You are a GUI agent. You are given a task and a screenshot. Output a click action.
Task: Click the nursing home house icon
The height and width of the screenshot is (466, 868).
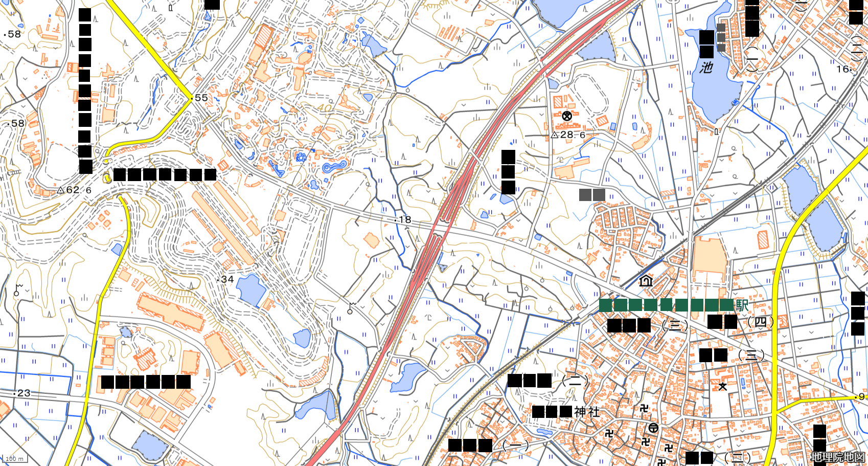tap(646, 280)
